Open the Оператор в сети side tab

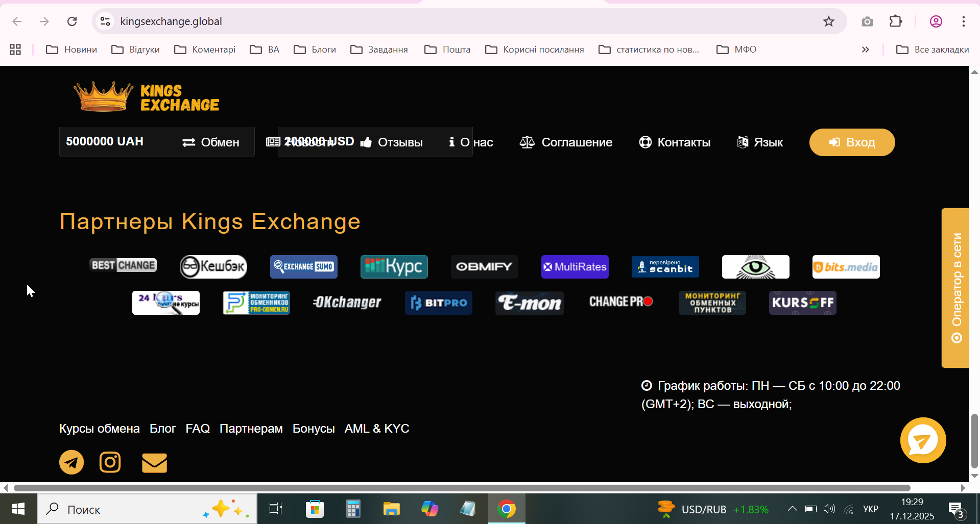(955, 288)
